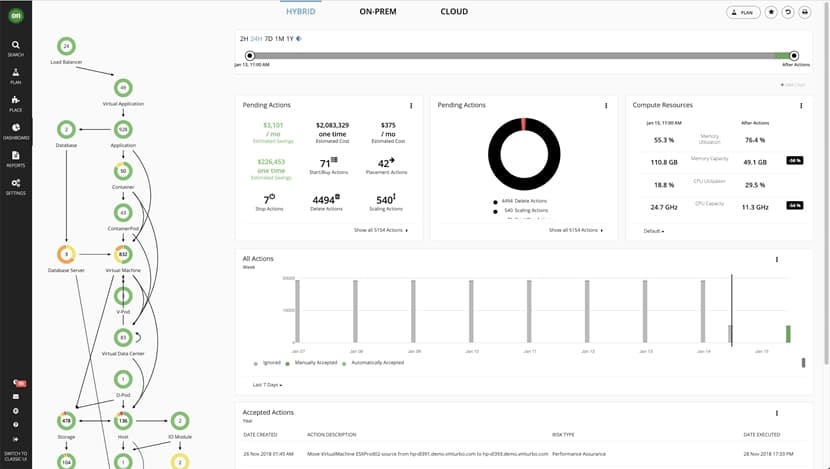
Task: Click the 4494 Delete Actions count
Action: [x=326, y=200]
